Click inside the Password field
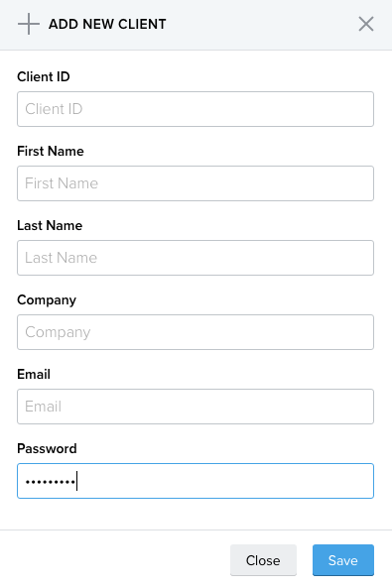Screen dimensions: 392x588 point(196,481)
